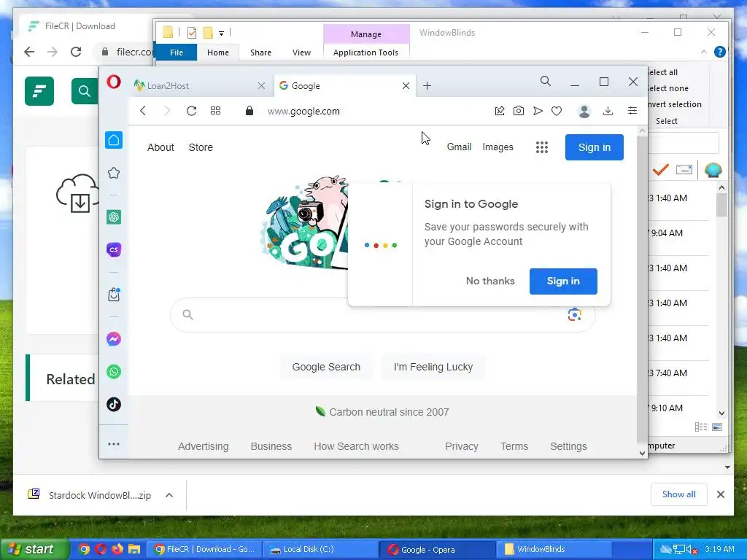The height and width of the screenshot is (560, 747).
Task: Open Messenger in Opera sidebar
Action: point(114,339)
